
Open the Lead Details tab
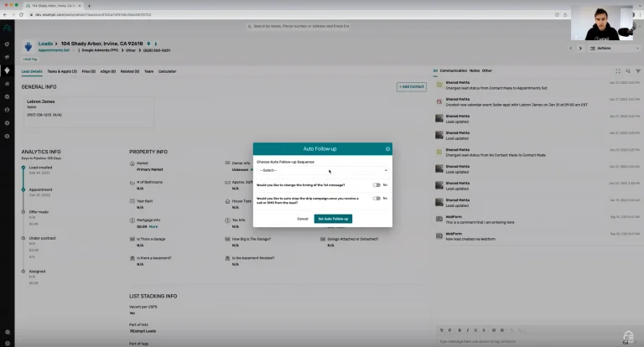pos(32,71)
